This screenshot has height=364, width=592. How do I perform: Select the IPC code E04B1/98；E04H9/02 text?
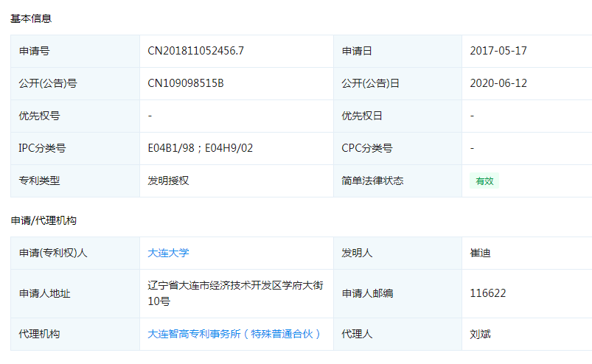(x=200, y=148)
